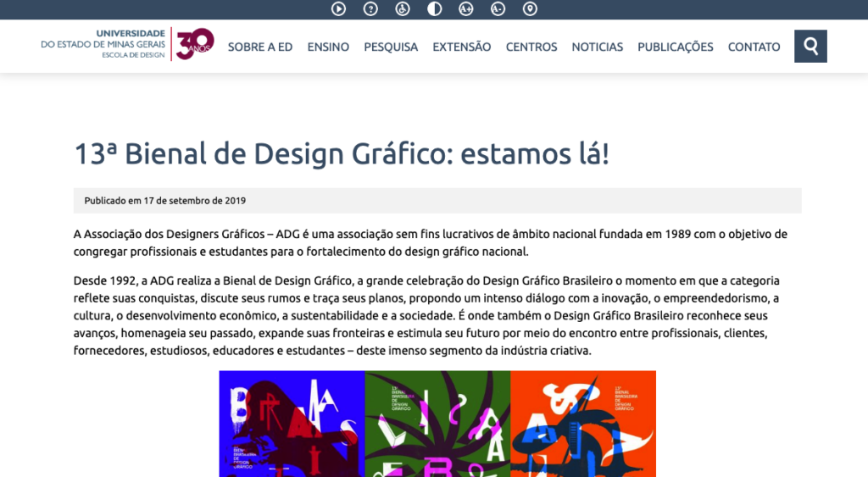Image resolution: width=868 pixels, height=477 pixels.
Task: Open the SOBRE A ED menu
Action: tap(260, 47)
